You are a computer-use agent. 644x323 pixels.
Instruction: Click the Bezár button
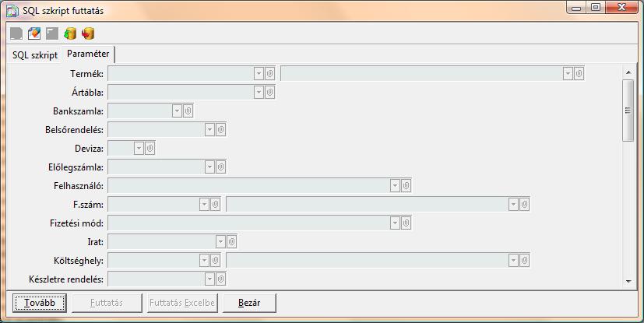click(x=249, y=302)
